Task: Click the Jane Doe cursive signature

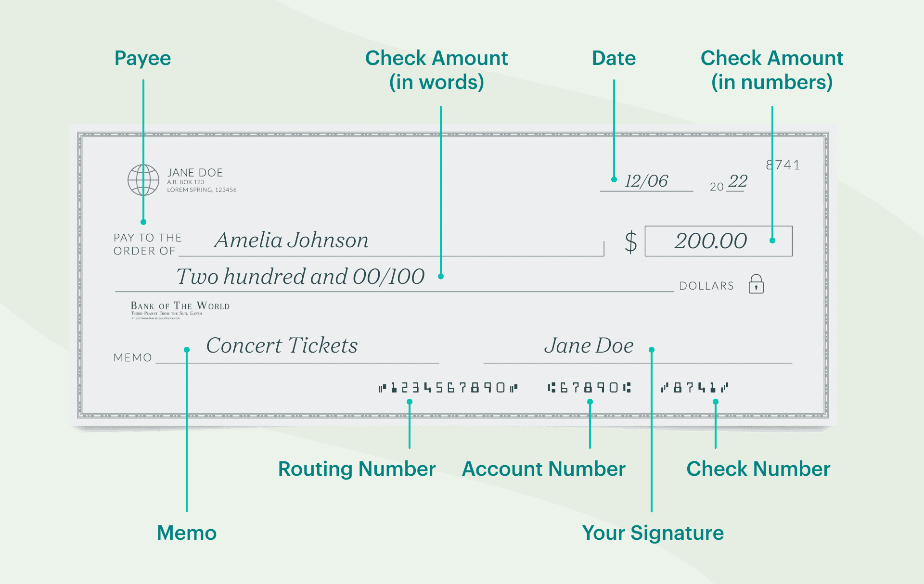Action: click(x=589, y=346)
